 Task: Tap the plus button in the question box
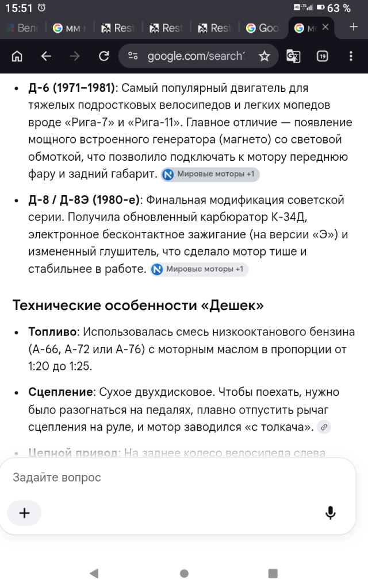tap(24, 513)
